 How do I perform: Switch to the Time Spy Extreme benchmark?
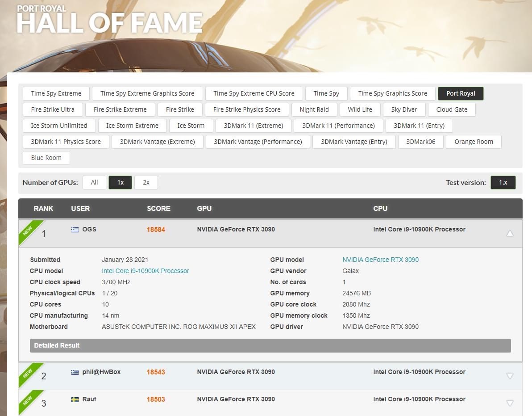click(56, 93)
